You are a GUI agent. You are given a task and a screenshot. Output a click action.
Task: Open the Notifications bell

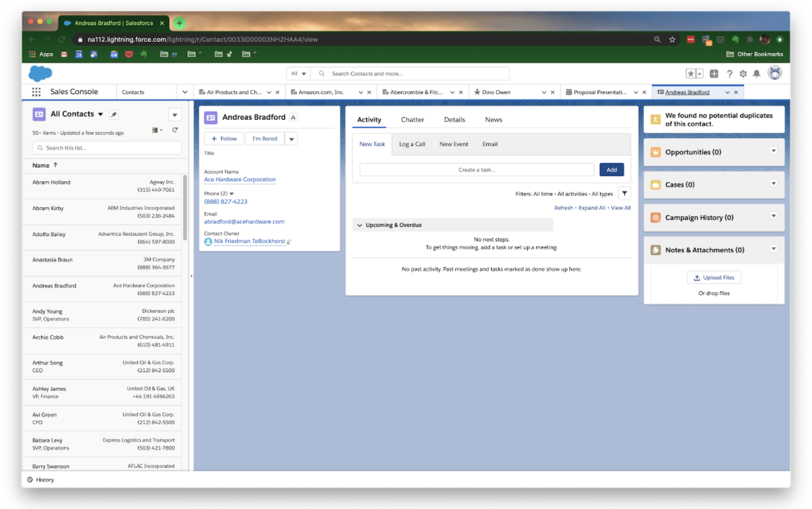click(x=756, y=74)
